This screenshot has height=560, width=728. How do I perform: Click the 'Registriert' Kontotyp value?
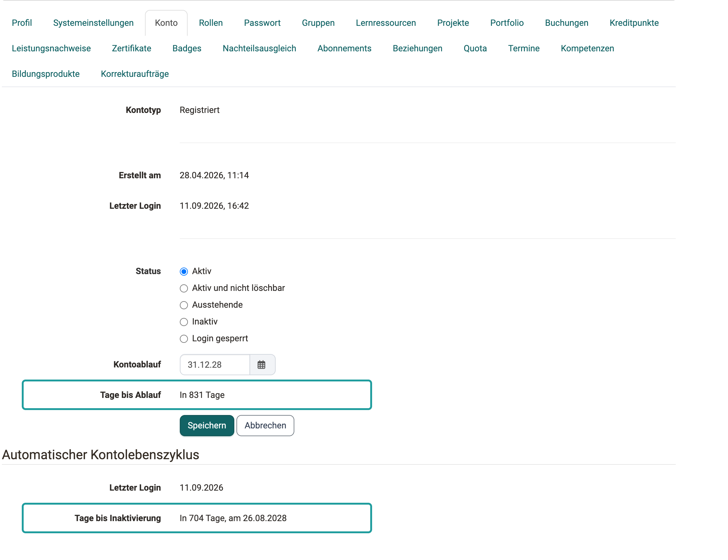(199, 110)
